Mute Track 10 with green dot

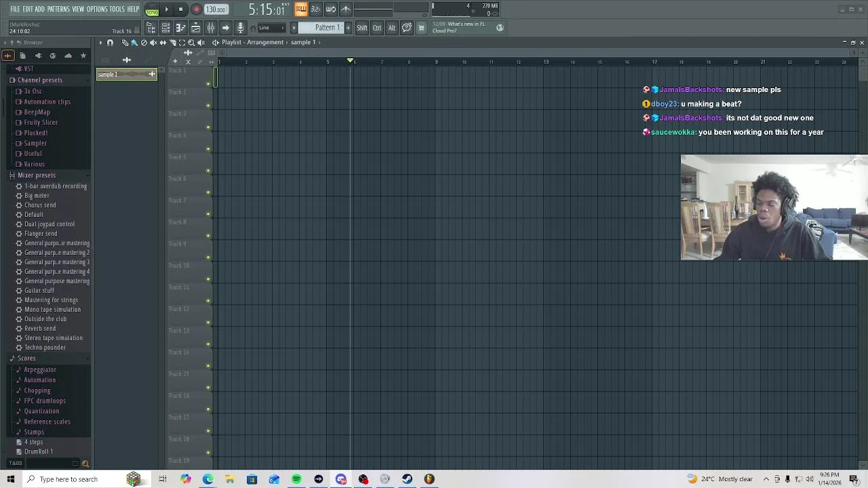click(x=208, y=279)
